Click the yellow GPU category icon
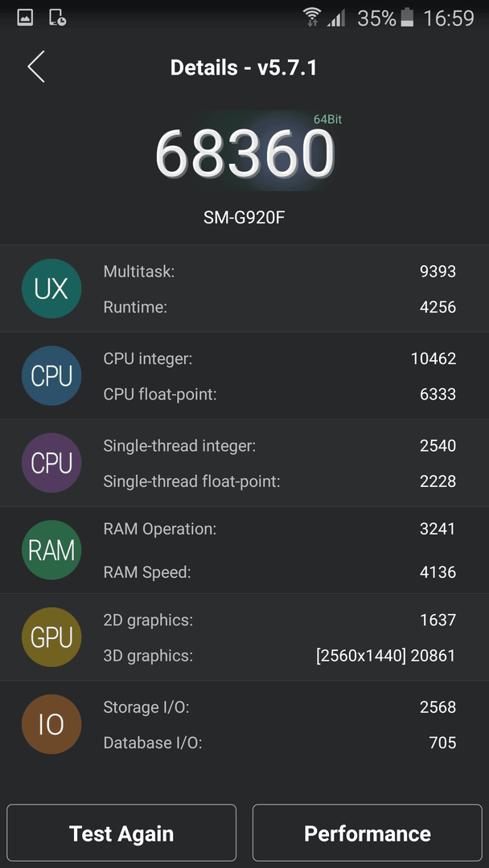Screen dimensions: 489x868 (x=51, y=637)
